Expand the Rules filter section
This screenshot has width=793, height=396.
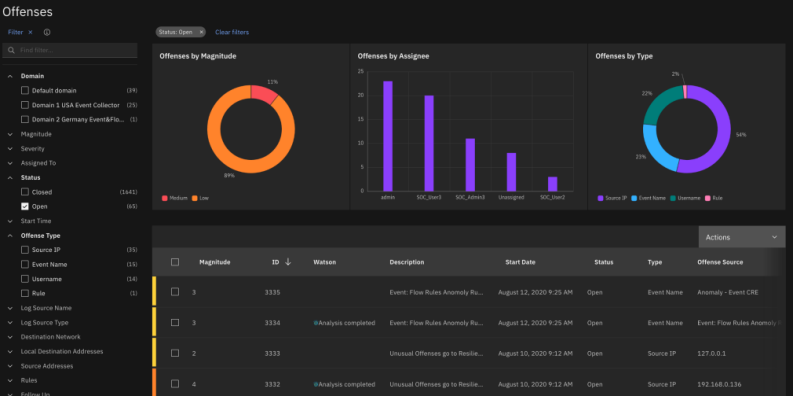pyautogui.click(x=10, y=380)
